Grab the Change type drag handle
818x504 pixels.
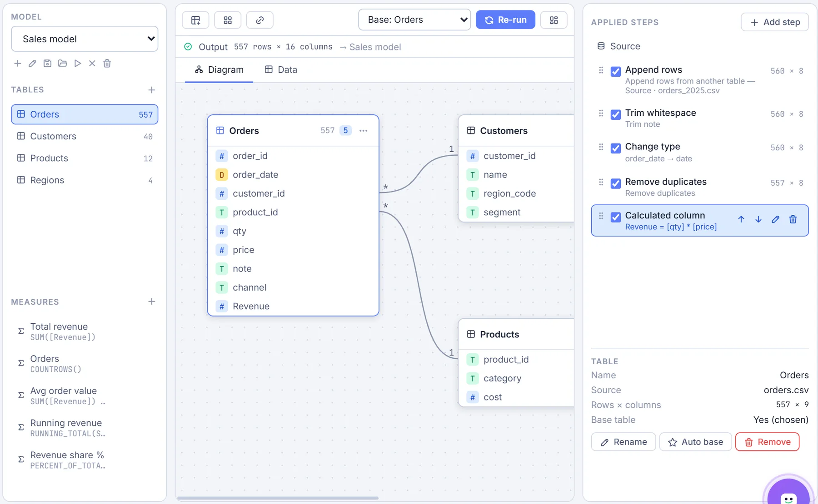(601, 147)
